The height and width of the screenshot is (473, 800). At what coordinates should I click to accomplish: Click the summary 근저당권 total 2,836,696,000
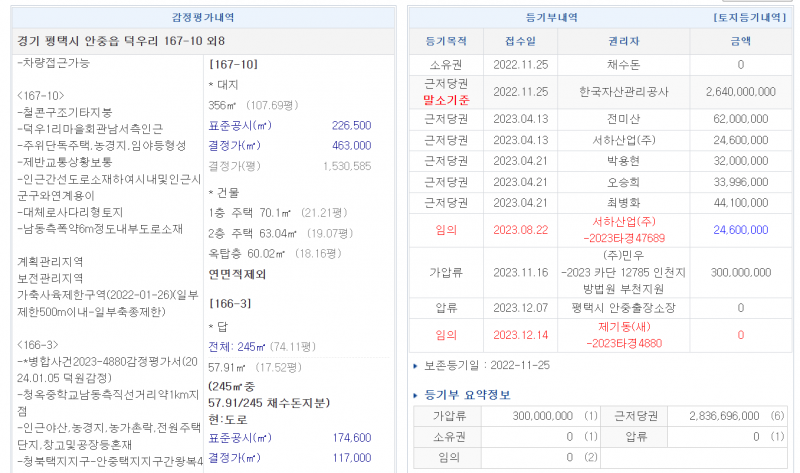pyautogui.click(x=724, y=416)
